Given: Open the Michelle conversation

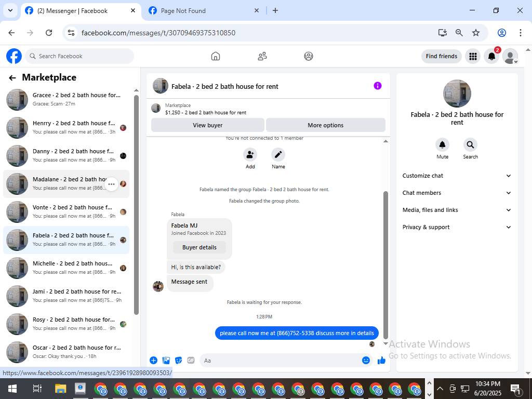Looking at the screenshot, I should point(66,268).
